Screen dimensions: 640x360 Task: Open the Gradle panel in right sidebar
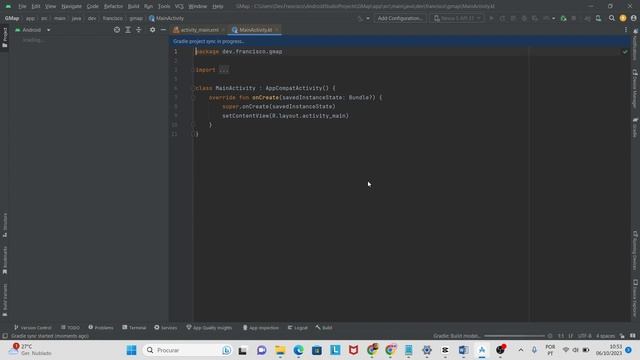click(x=635, y=128)
